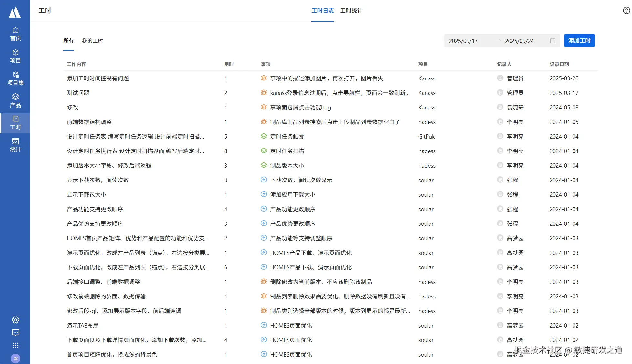Open the 项目 projects sidebar icon
Screen dimensions: 632x364
(x=15, y=56)
